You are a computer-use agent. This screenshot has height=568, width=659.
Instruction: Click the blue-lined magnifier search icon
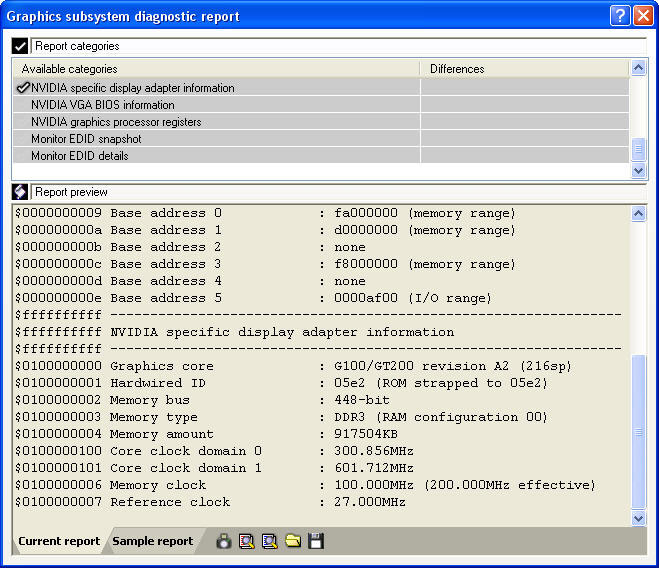point(269,541)
